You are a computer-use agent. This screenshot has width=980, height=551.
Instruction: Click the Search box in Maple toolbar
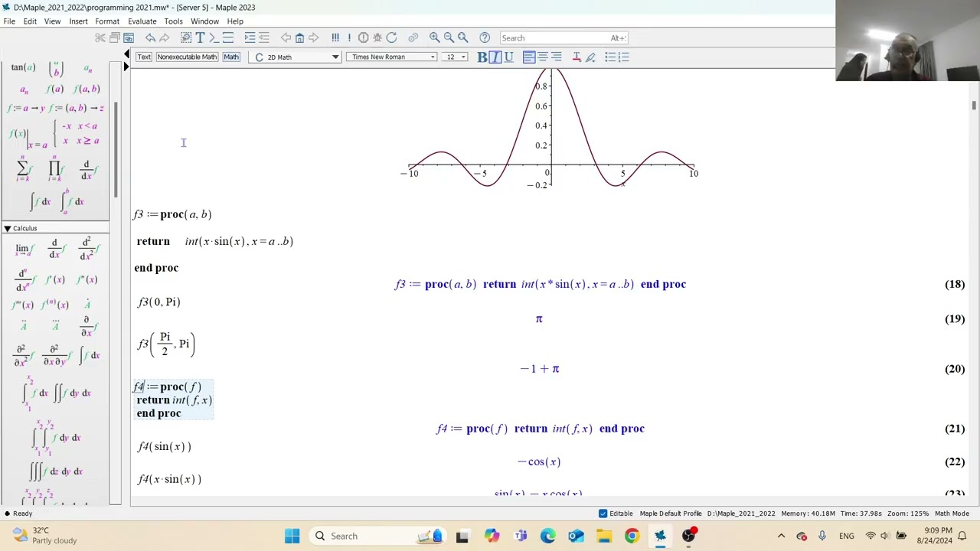point(564,37)
